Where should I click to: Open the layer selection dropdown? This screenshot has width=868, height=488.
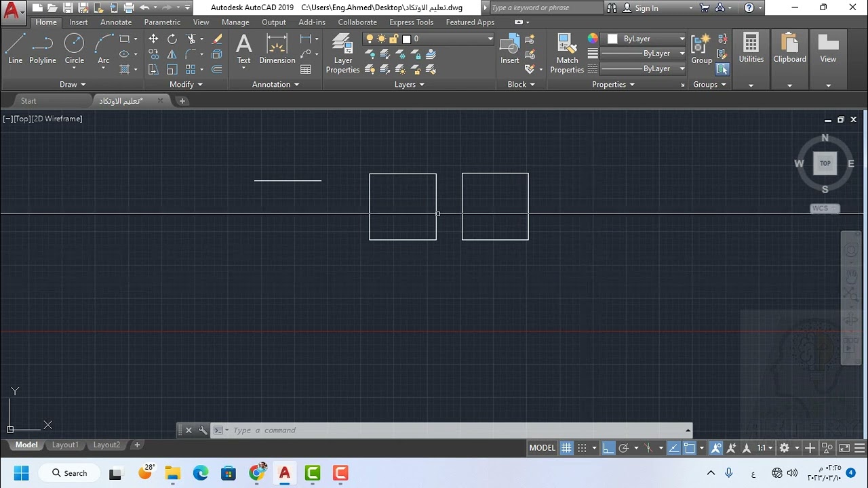(x=429, y=39)
